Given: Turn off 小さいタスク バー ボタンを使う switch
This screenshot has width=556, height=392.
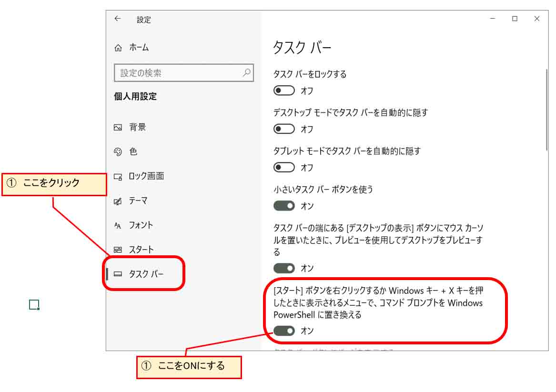Looking at the screenshot, I should coord(284,206).
